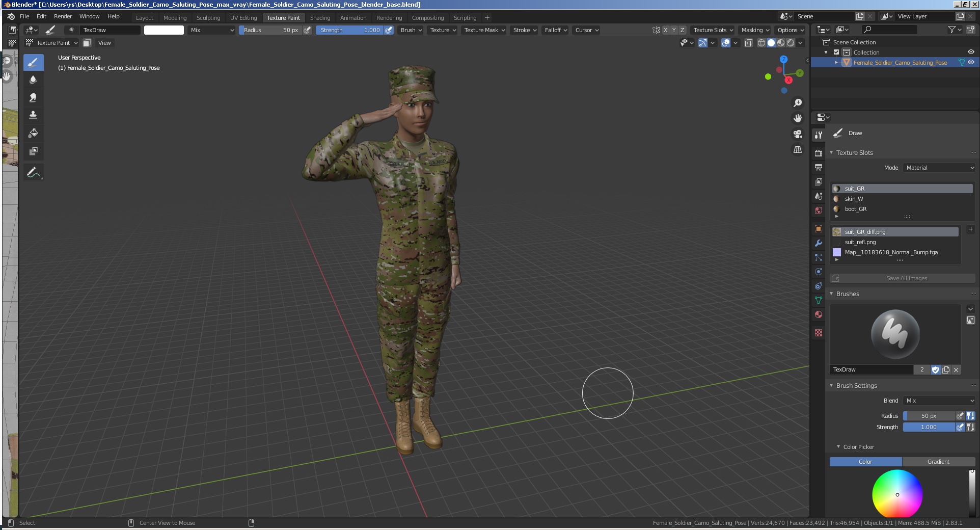
Task: Select the Draw brush tool
Action: (x=33, y=63)
